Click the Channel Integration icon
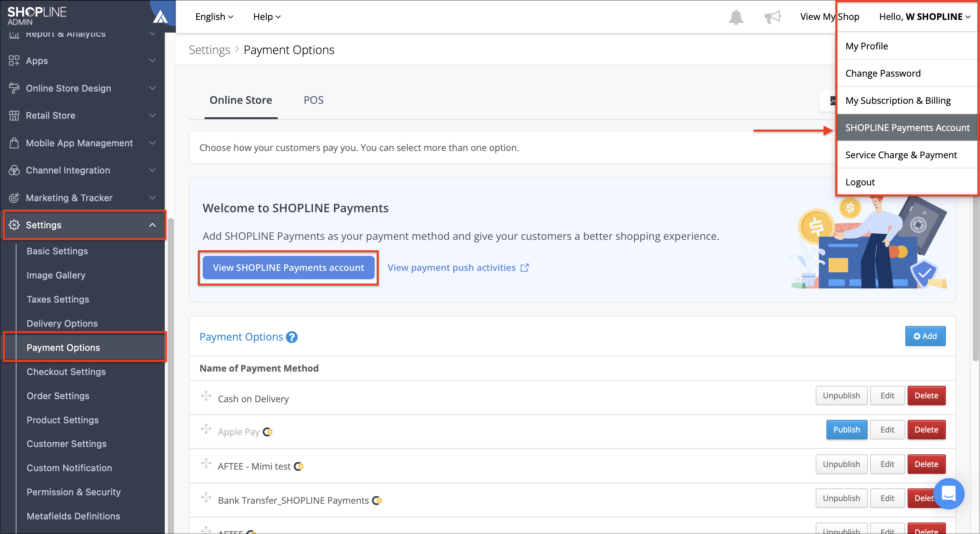The image size is (980, 534). [14, 170]
